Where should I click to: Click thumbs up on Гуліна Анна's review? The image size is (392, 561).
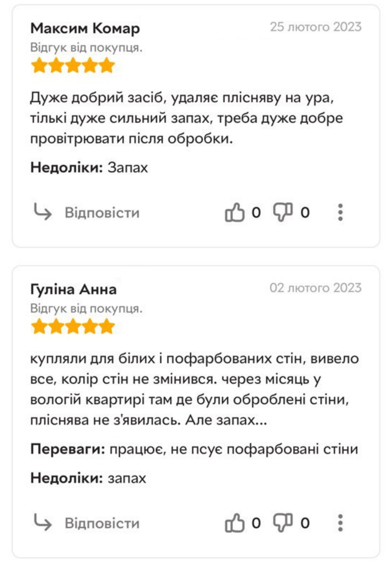coord(234,523)
